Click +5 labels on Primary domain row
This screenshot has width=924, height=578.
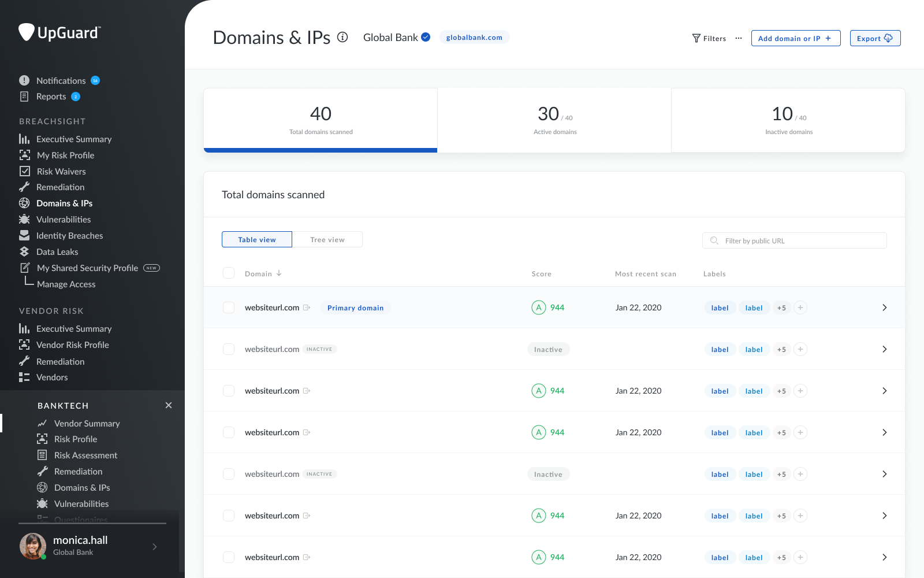pos(781,307)
